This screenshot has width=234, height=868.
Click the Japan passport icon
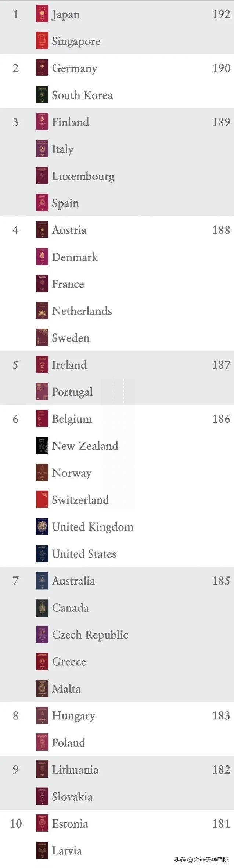(42, 14)
